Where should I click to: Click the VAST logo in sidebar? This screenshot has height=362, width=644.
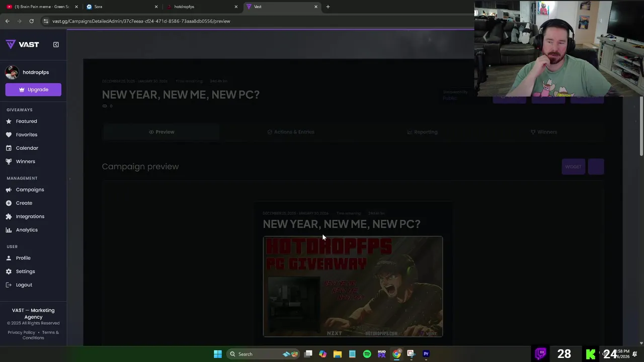[22, 44]
